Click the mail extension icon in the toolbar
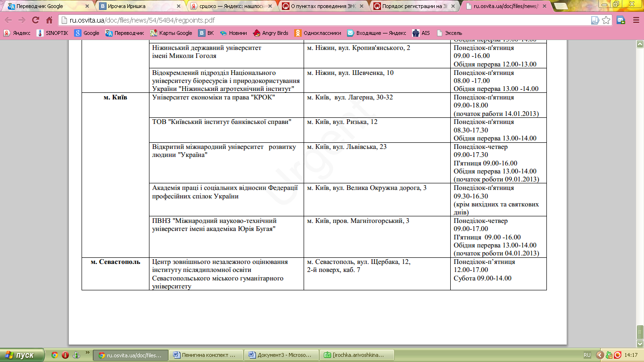 pos(621,20)
